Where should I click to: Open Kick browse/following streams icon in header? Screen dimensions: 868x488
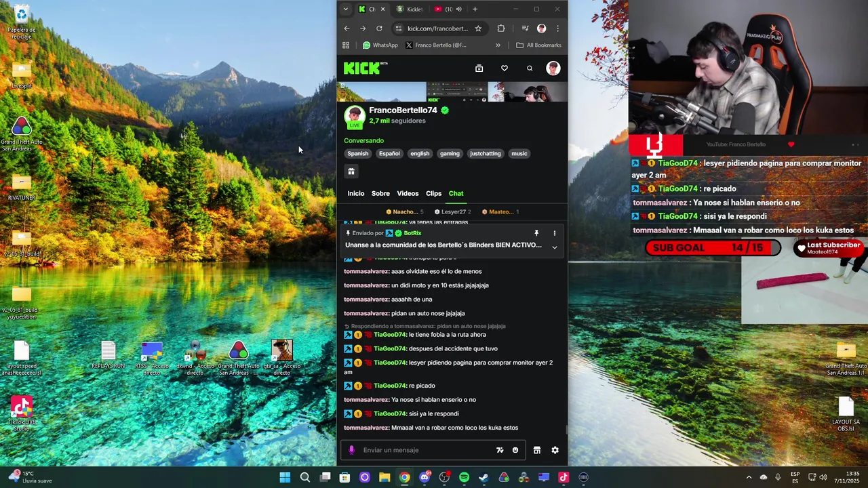[479, 68]
